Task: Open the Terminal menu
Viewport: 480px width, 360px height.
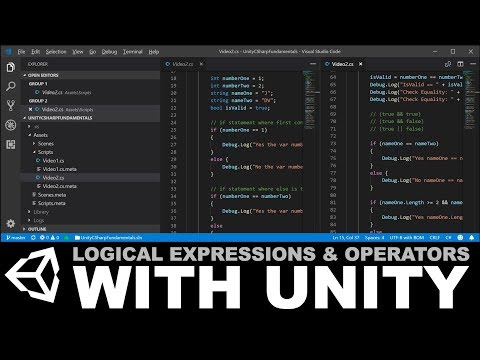Action: tap(133, 52)
